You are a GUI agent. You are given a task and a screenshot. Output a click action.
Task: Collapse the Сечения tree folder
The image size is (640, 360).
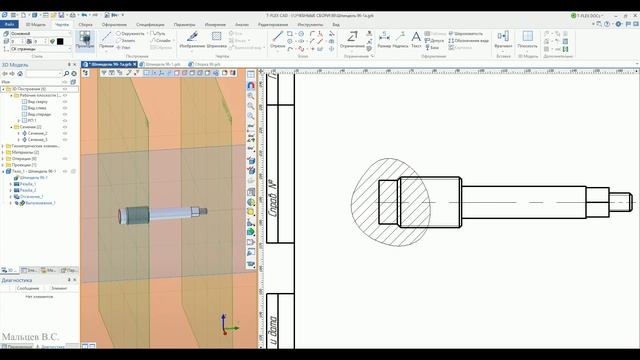11,127
